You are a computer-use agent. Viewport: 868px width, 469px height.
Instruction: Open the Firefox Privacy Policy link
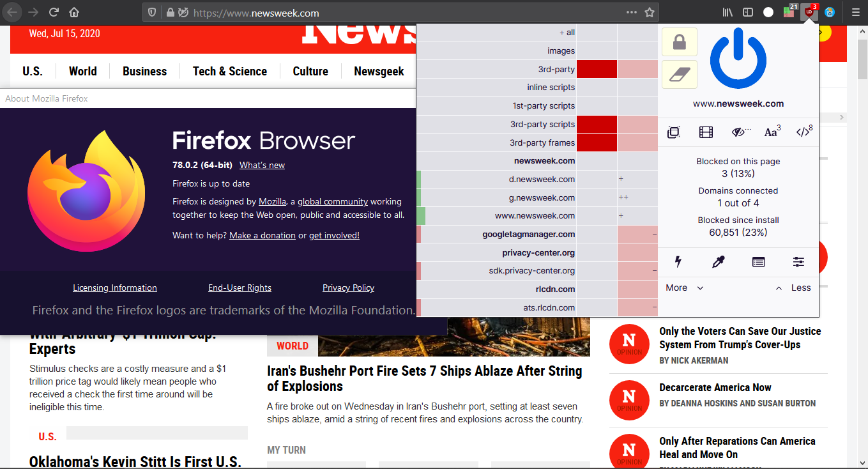349,288
